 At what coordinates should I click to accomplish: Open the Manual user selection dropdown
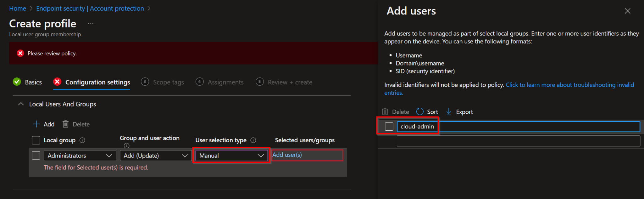(x=231, y=156)
